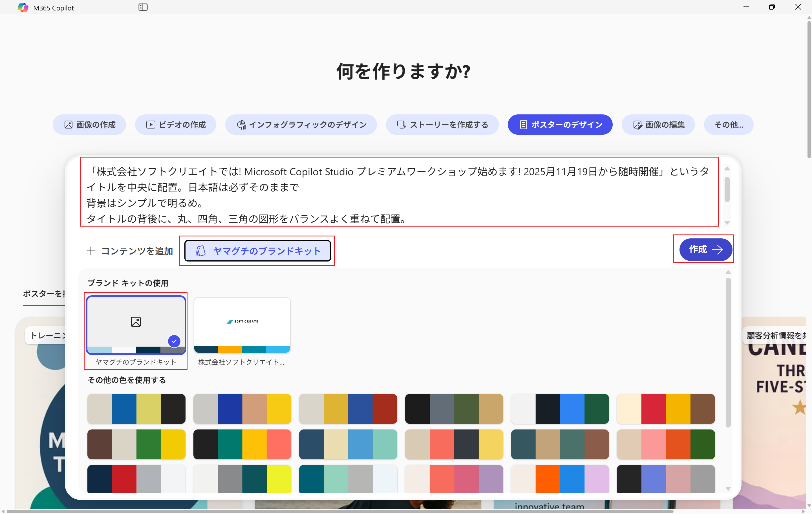Switch to the ポスターを探す tab
This screenshot has height=514, width=812.
(44, 294)
